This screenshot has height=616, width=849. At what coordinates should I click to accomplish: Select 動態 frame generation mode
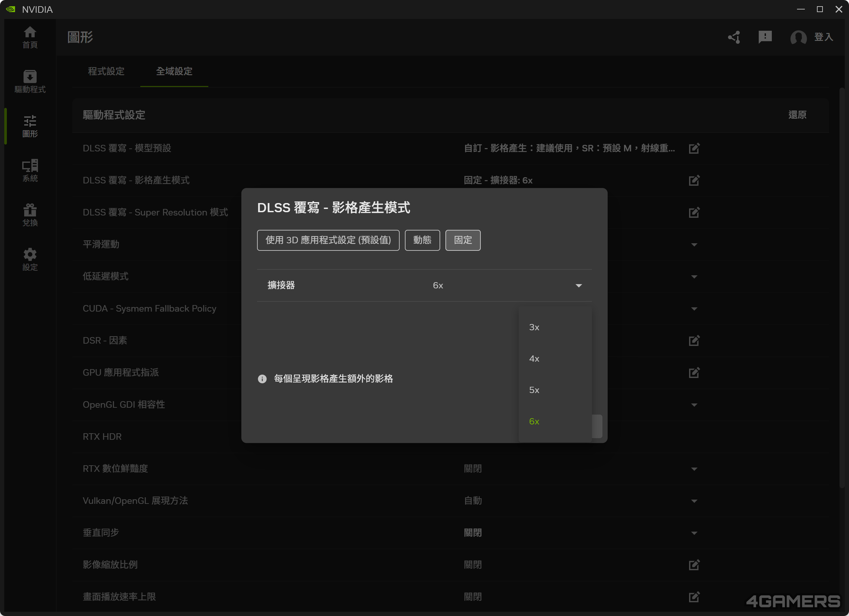coord(422,240)
